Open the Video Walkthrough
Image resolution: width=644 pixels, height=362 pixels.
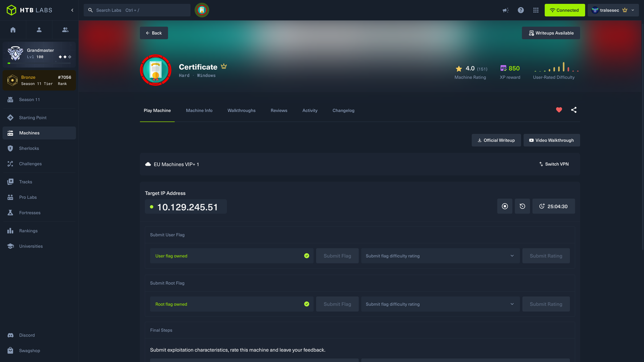[x=552, y=140]
